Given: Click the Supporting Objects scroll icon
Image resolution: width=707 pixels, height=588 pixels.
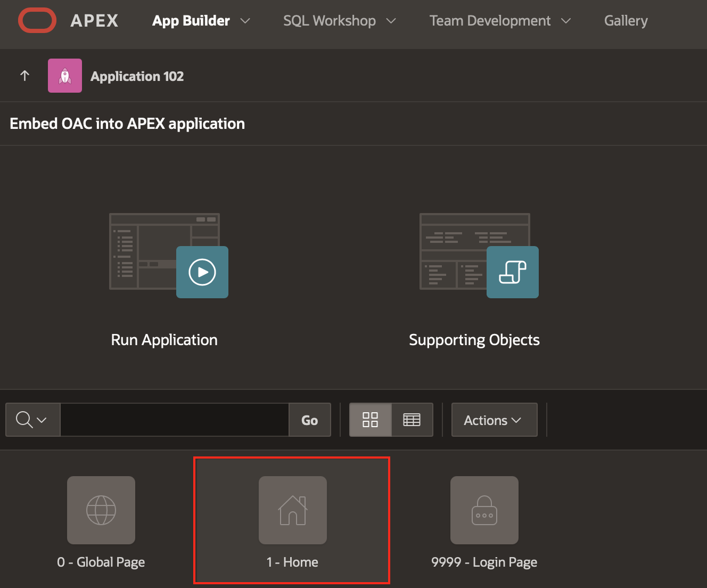Looking at the screenshot, I should (x=513, y=272).
